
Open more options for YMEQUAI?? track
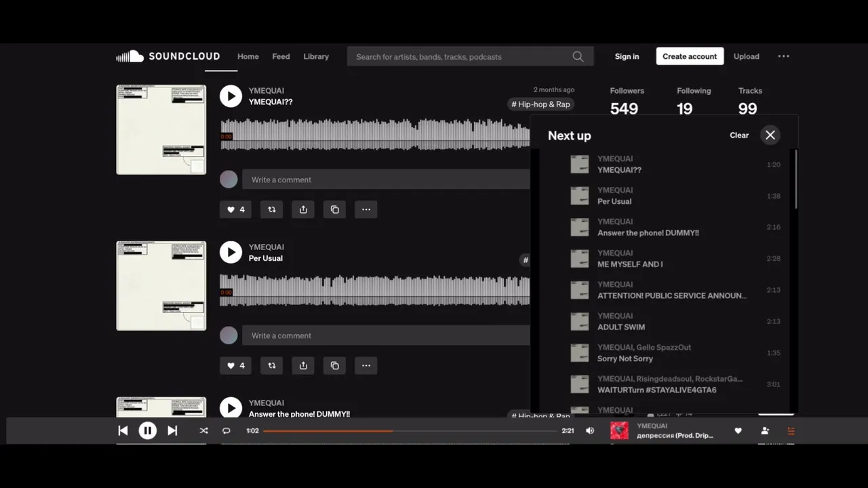[x=366, y=209]
